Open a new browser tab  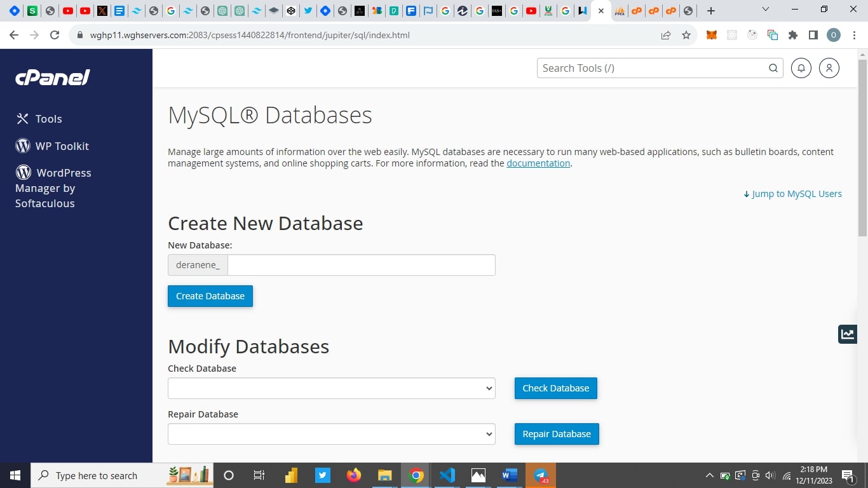tap(711, 11)
